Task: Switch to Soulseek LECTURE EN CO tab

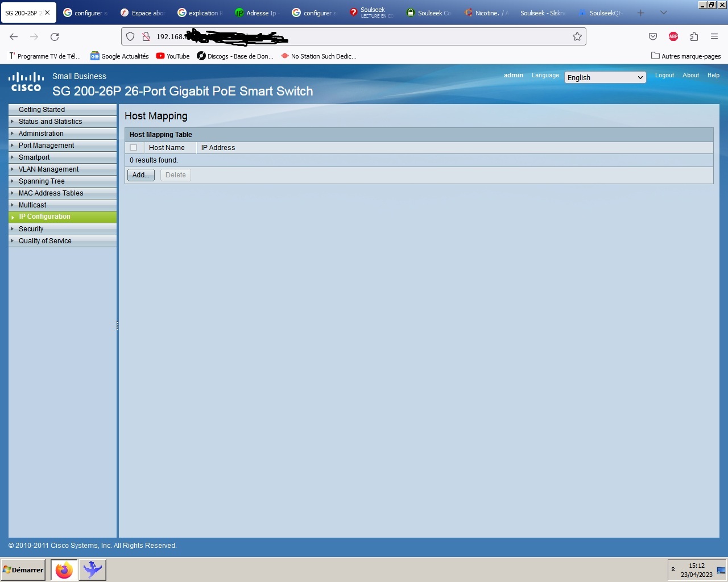Action: click(x=371, y=13)
